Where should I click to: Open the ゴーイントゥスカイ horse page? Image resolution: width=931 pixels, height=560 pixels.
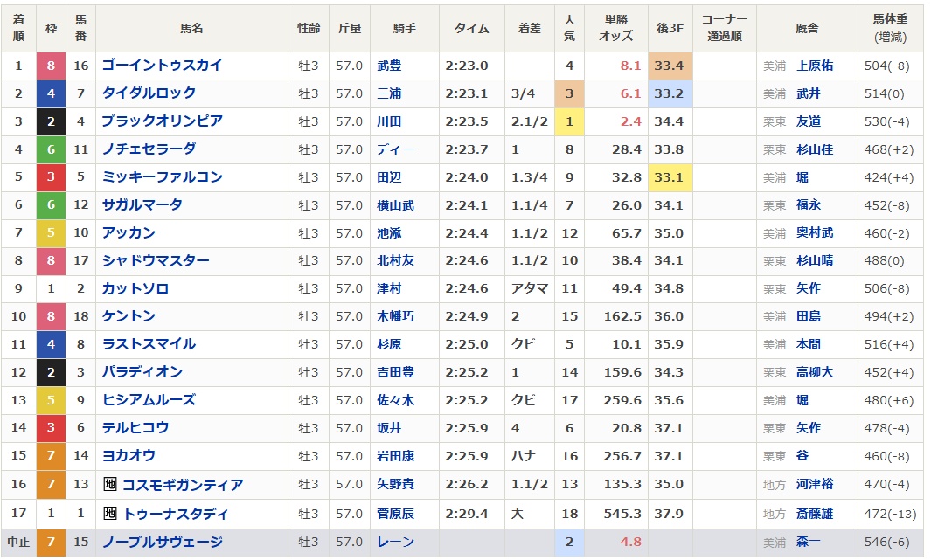(162, 66)
